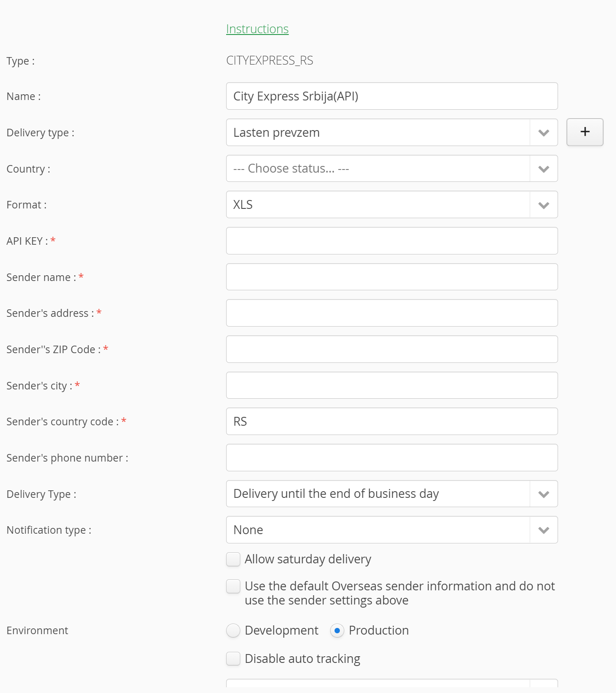The height and width of the screenshot is (693, 616).
Task: Expand the Notification type dropdown
Action: [392, 530]
